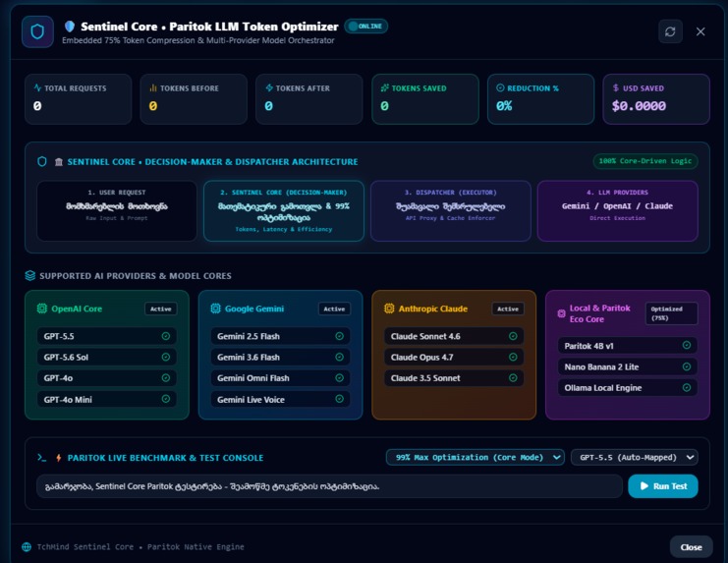Image resolution: width=728 pixels, height=563 pixels.
Task: Click the USD Saved dollar icon
Action: (x=616, y=87)
